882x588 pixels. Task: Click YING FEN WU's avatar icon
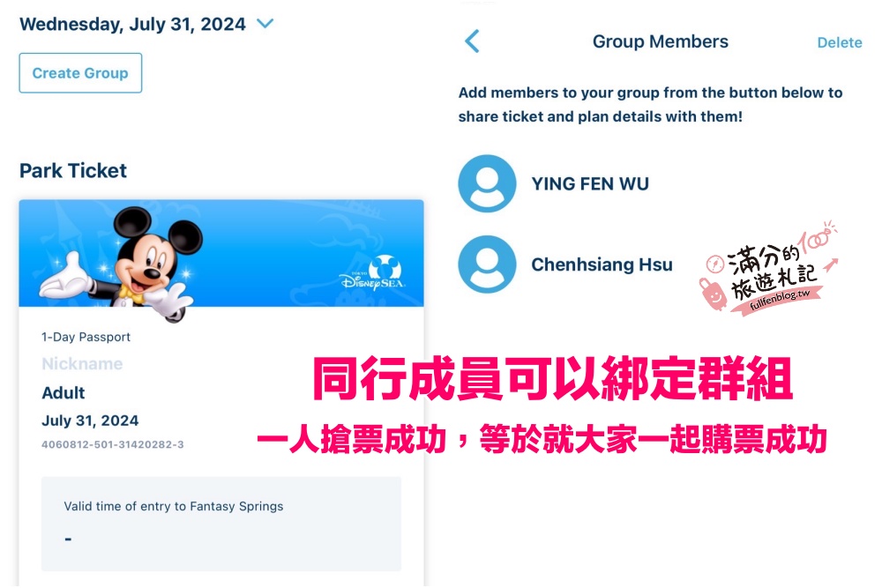(x=487, y=183)
